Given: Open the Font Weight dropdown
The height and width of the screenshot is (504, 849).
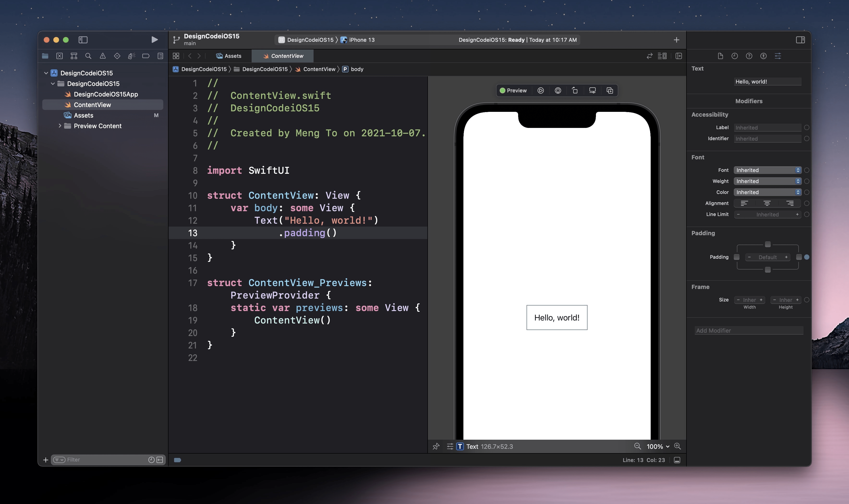Looking at the screenshot, I should [767, 181].
